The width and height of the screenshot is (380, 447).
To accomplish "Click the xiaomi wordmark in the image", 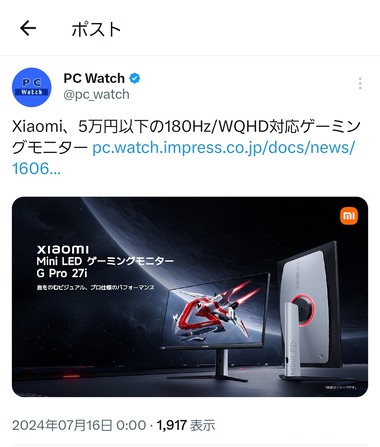I will [x=63, y=249].
